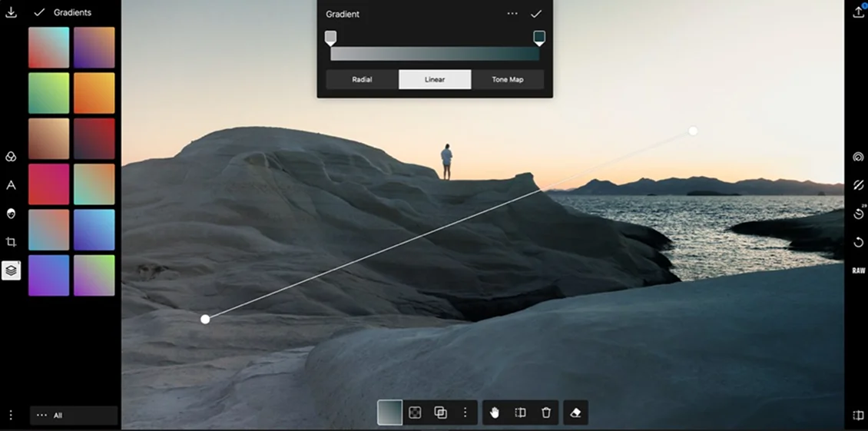
Task: Select the Crop tool in the left sidebar
Action: click(x=11, y=242)
